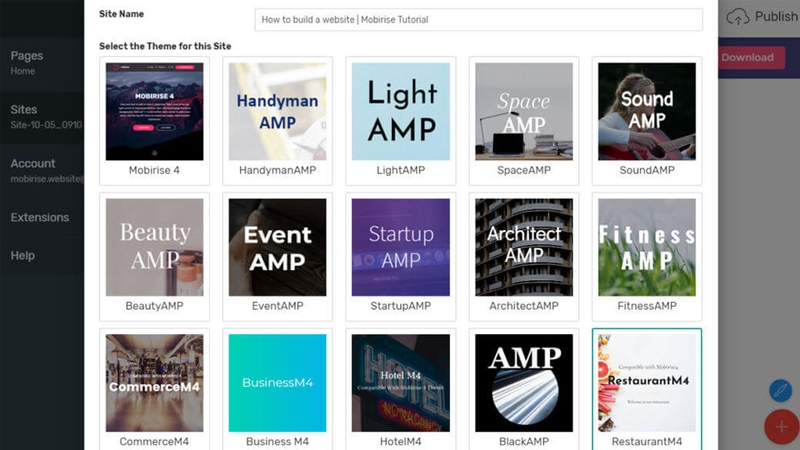Select the StartupAMP theme thumbnail
This screenshot has height=450, width=800.
(401, 247)
